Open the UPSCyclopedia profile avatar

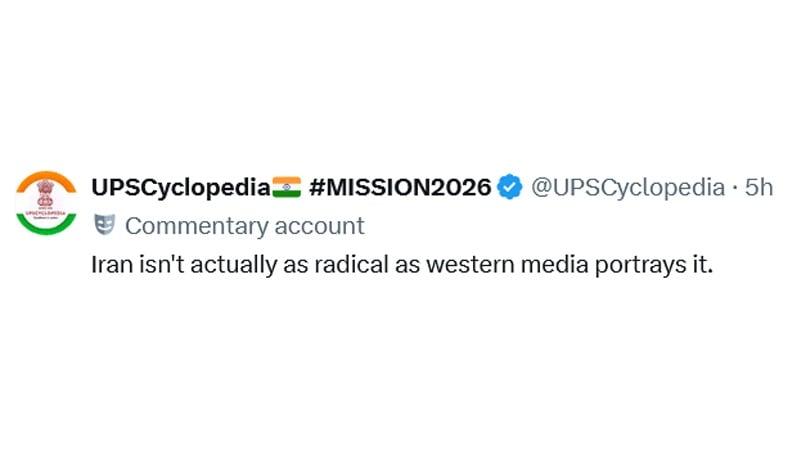(46, 205)
